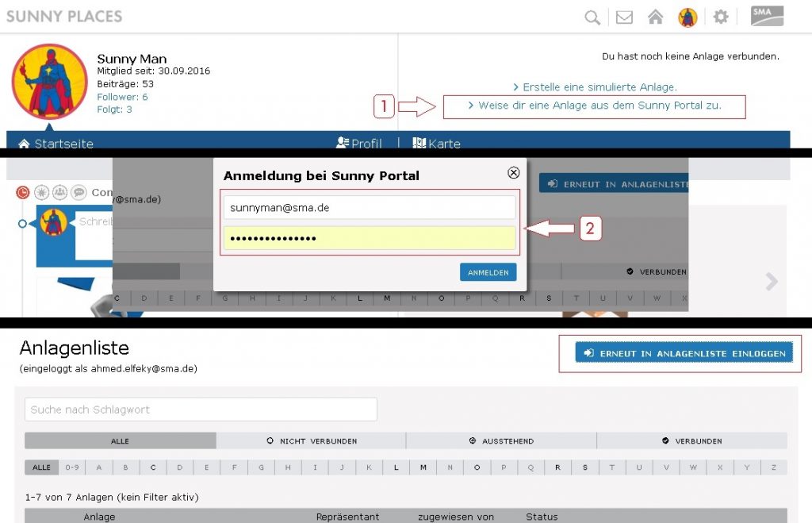Click the dimmed VERBUNDEN tab behind the login dialog
812x523 pixels.
[x=625, y=271]
